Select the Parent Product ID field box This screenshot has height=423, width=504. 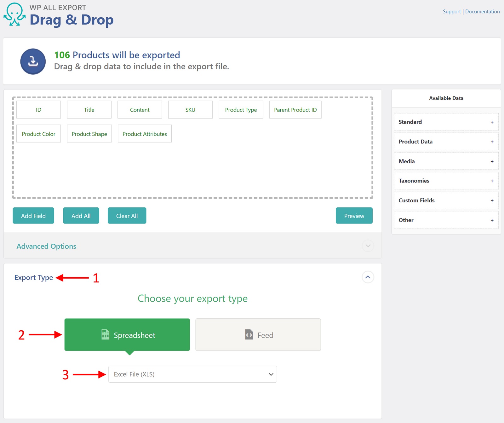(295, 110)
